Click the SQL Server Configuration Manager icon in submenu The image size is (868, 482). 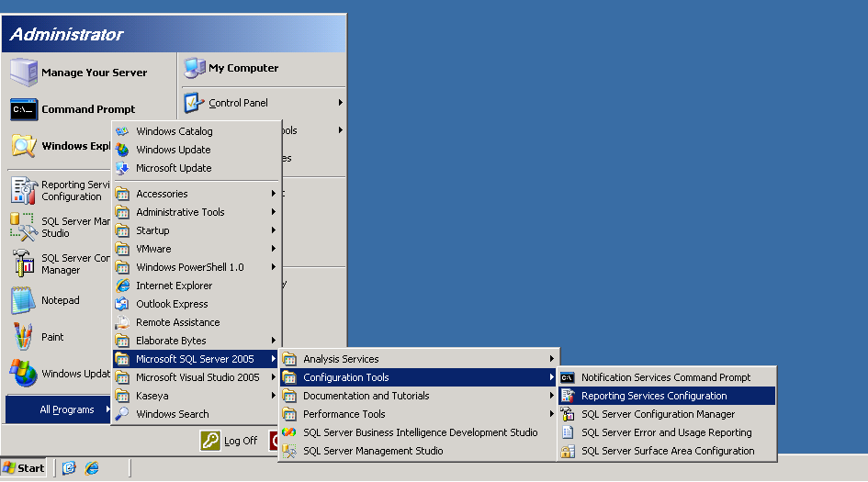[x=568, y=414]
